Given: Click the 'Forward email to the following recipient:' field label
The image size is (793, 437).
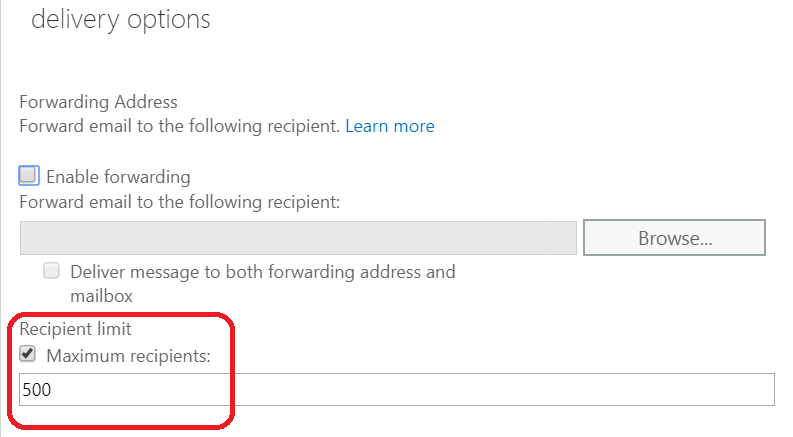Looking at the screenshot, I should [180, 202].
